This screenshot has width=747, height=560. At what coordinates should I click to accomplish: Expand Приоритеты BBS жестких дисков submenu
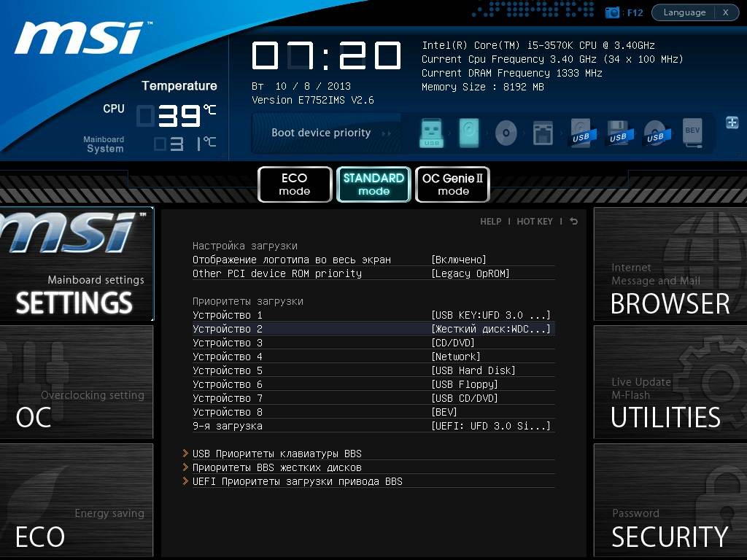(277, 467)
